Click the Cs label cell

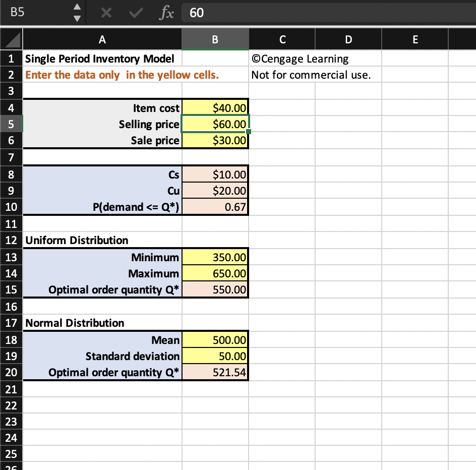pyautogui.click(x=102, y=174)
